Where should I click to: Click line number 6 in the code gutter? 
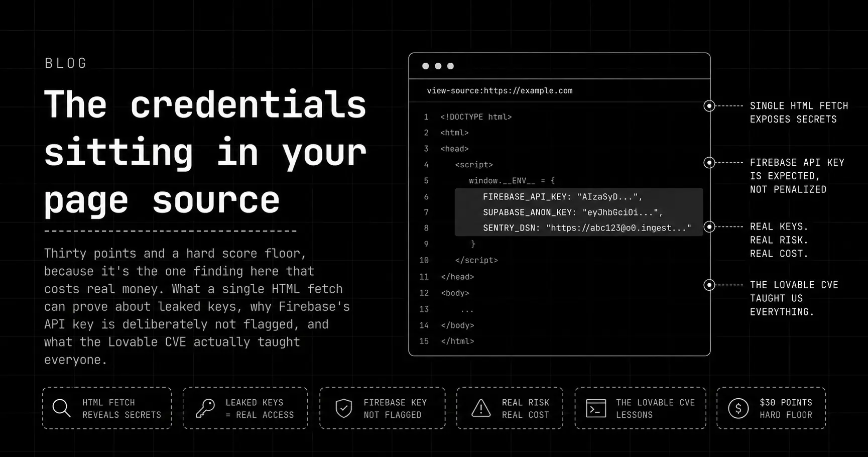click(426, 197)
